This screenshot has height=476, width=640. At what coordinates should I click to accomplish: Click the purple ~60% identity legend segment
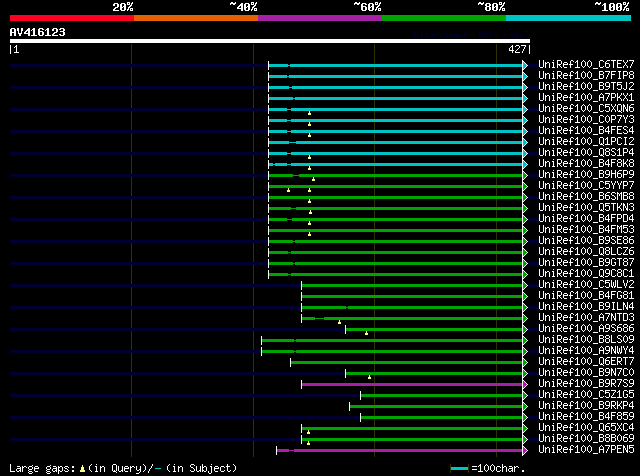[320, 18]
